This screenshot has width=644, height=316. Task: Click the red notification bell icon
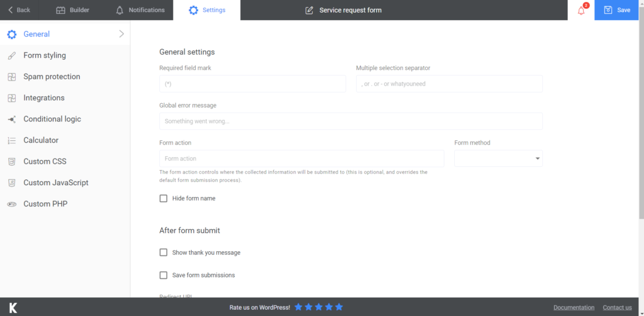[x=580, y=11]
